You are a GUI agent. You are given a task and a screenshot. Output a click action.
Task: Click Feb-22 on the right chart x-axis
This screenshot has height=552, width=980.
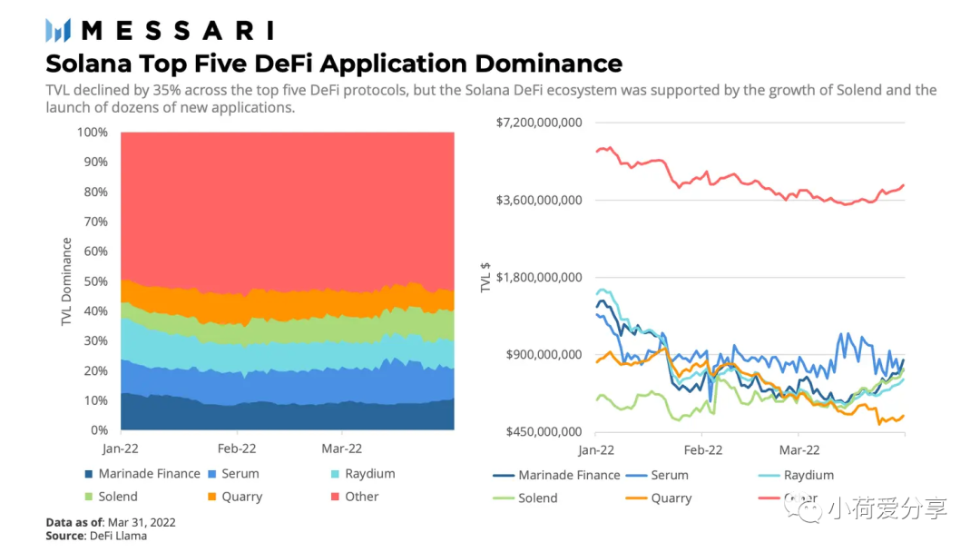[x=703, y=450]
